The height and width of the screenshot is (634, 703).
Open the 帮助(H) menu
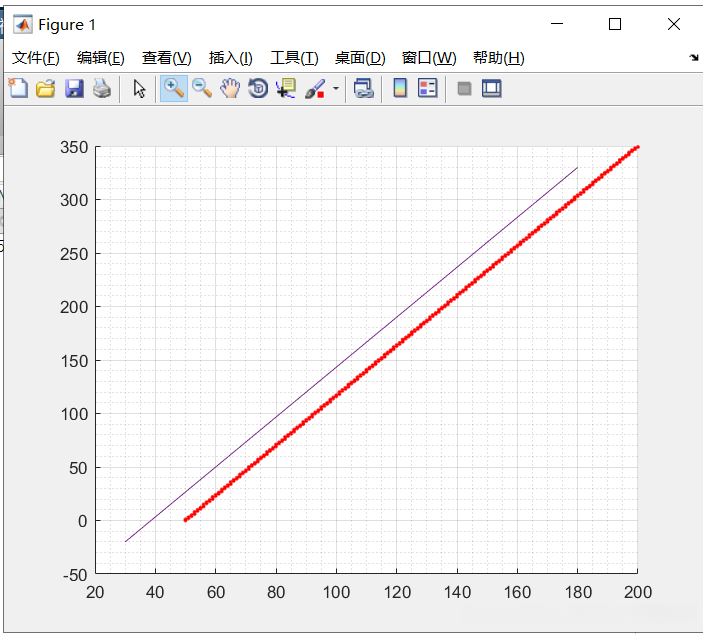point(499,58)
